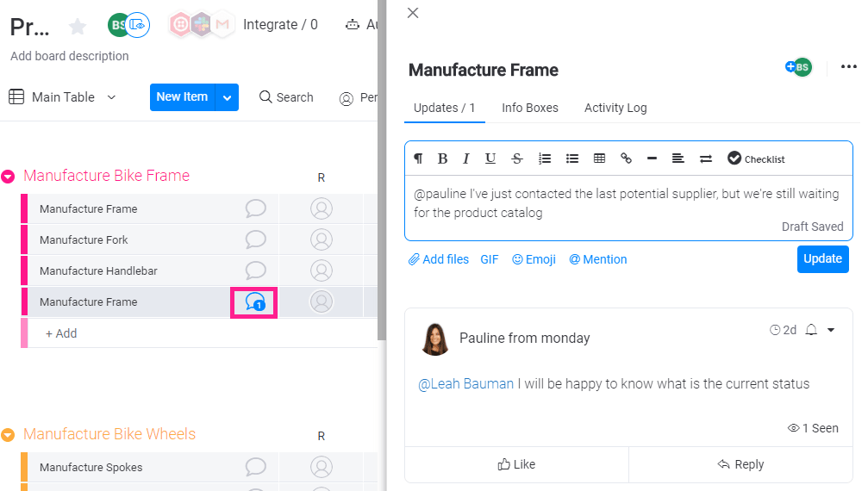Image resolution: width=868 pixels, height=491 pixels.
Task: Open the Main Table view dropdown
Action: pyautogui.click(x=63, y=96)
